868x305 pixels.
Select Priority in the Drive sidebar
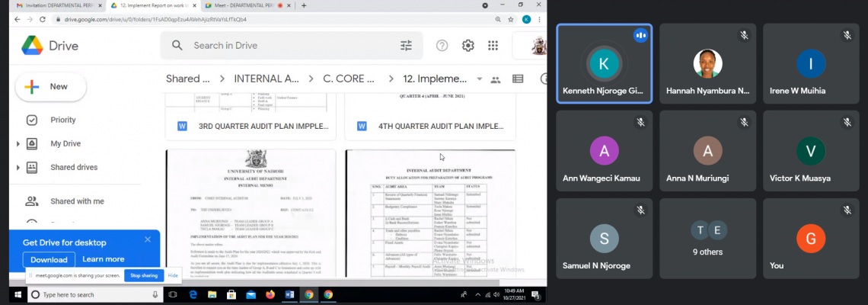62,120
